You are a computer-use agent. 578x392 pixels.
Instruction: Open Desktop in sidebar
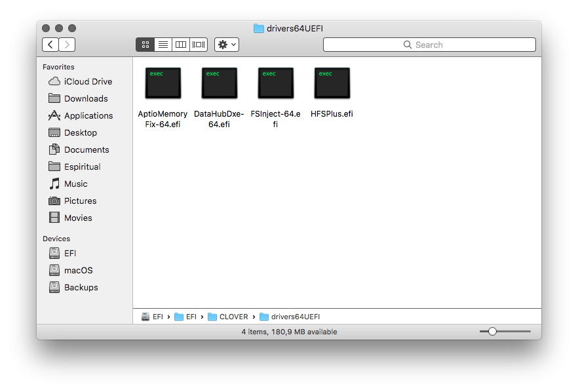[73, 132]
